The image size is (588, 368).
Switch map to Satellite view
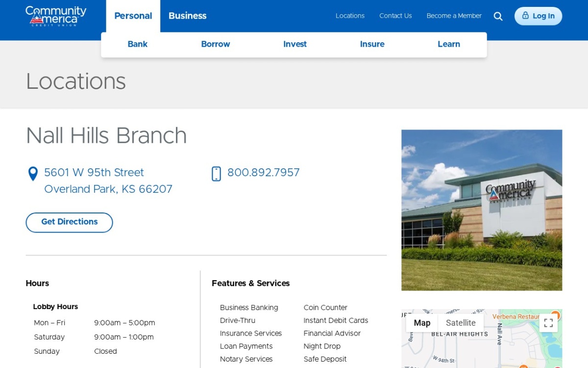pyautogui.click(x=461, y=323)
